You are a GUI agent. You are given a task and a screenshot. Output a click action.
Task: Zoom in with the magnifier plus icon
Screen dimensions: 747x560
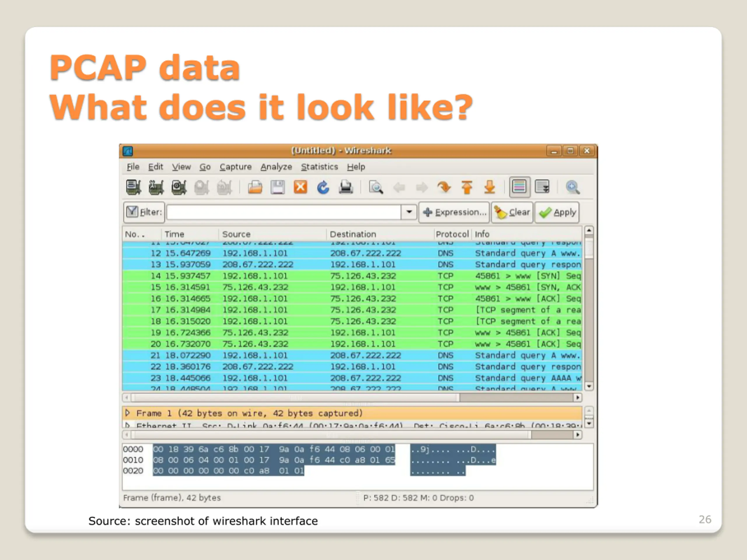point(573,187)
